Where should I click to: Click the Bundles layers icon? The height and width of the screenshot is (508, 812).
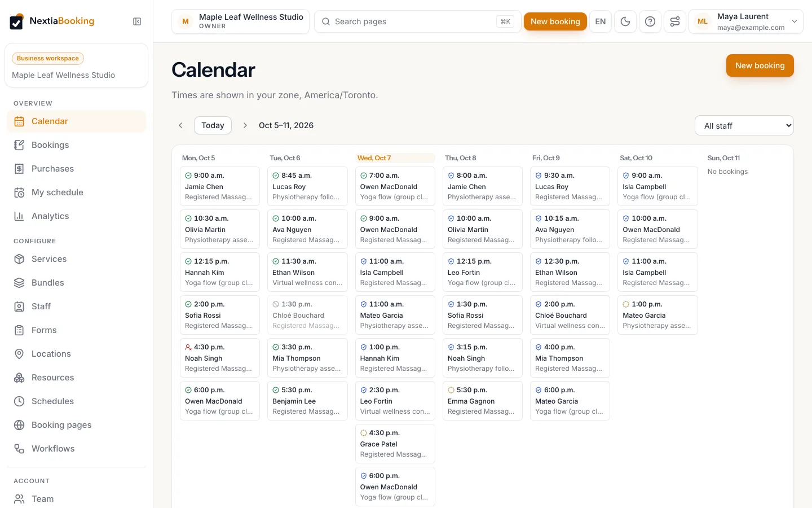19,283
